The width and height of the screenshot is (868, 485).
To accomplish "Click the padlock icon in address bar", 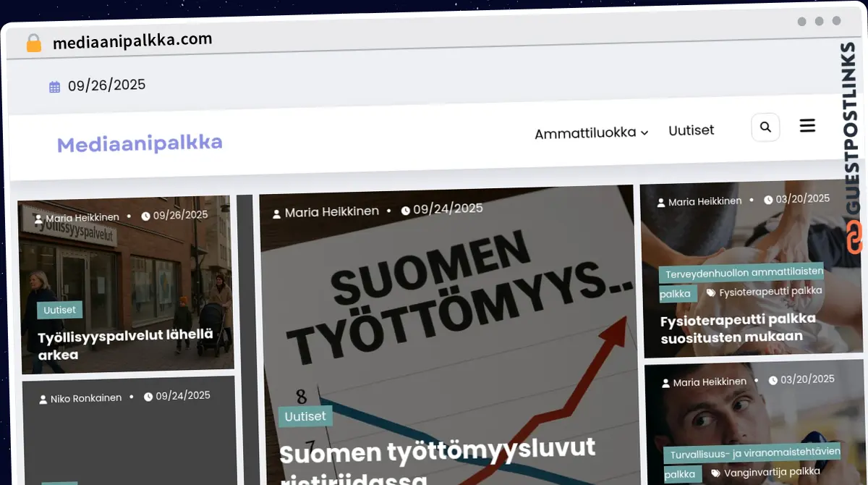I will (x=33, y=43).
